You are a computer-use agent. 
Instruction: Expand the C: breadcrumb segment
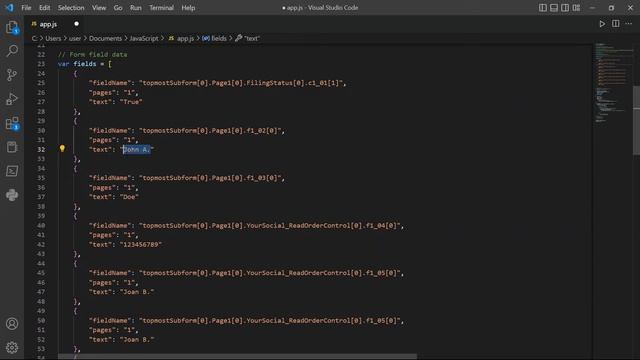click(34, 38)
